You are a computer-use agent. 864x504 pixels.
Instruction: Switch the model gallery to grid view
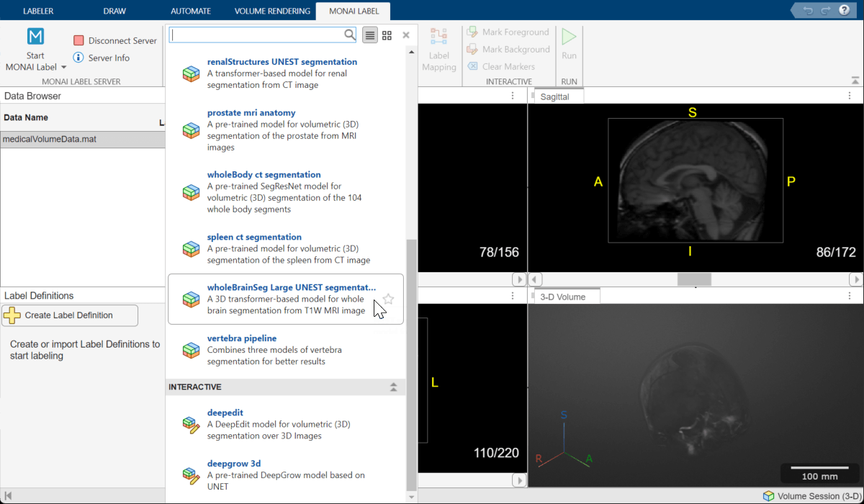tap(387, 35)
